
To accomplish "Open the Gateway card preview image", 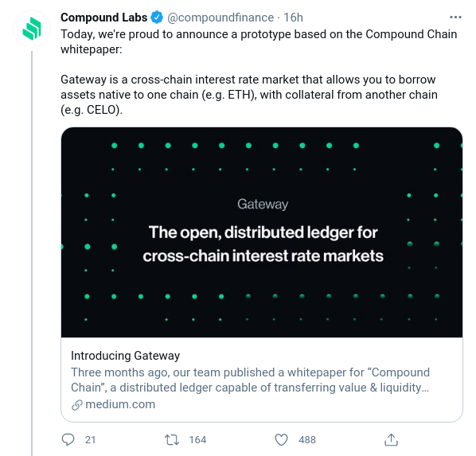I will 262,232.
